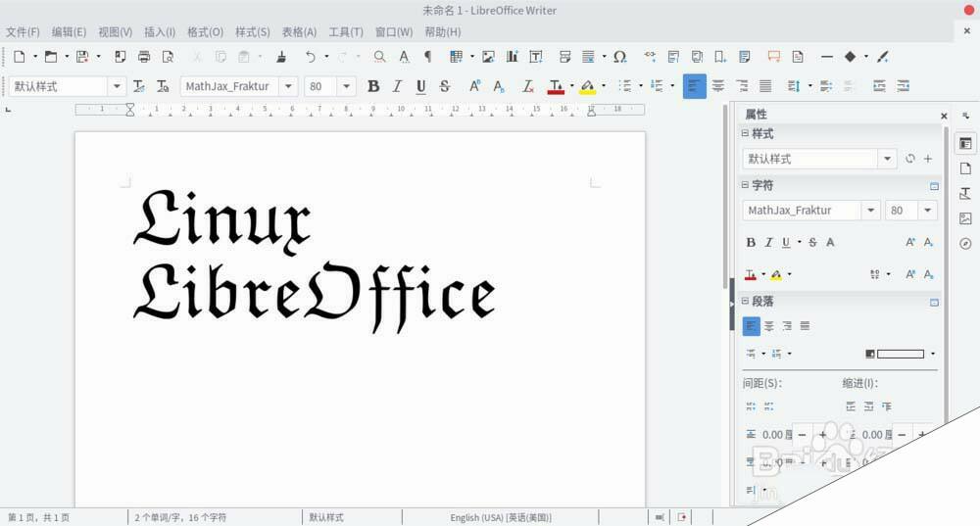Pick paragraph background color swatch

click(x=895, y=354)
